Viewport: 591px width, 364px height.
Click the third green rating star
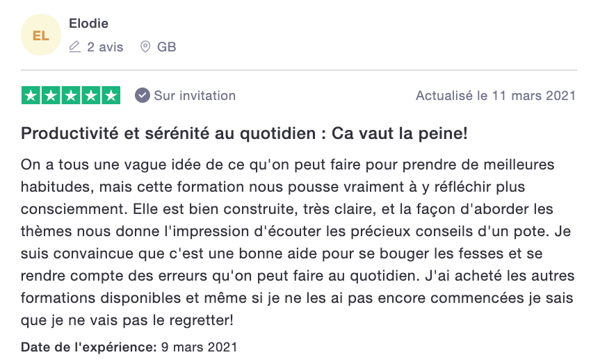[x=72, y=95]
